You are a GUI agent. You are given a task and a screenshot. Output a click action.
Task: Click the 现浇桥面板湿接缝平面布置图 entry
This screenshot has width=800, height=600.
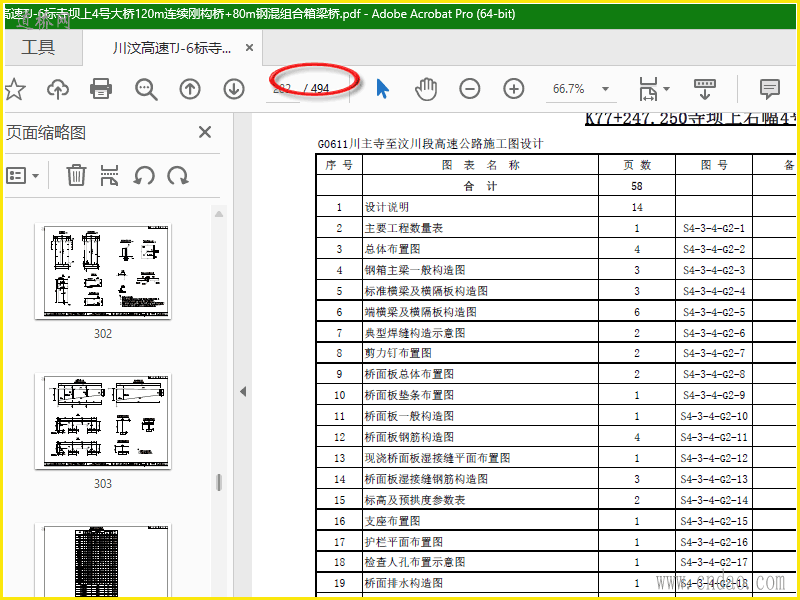tap(437, 458)
